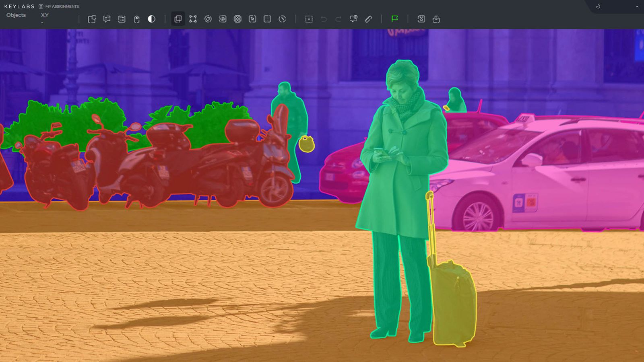Click the comment with pin icon
The width and height of the screenshot is (644, 362).
tap(353, 19)
